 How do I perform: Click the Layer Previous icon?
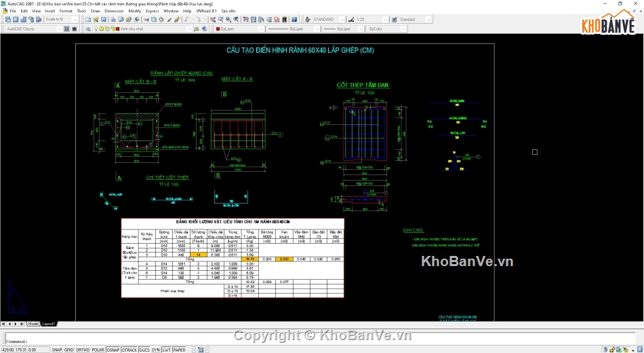tap(204, 29)
